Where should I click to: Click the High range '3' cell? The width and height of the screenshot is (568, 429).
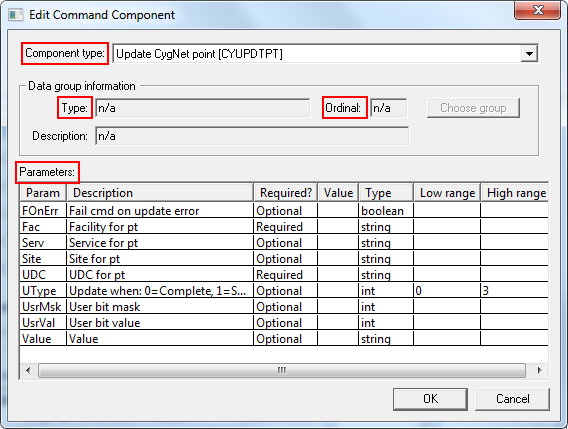[x=514, y=291]
